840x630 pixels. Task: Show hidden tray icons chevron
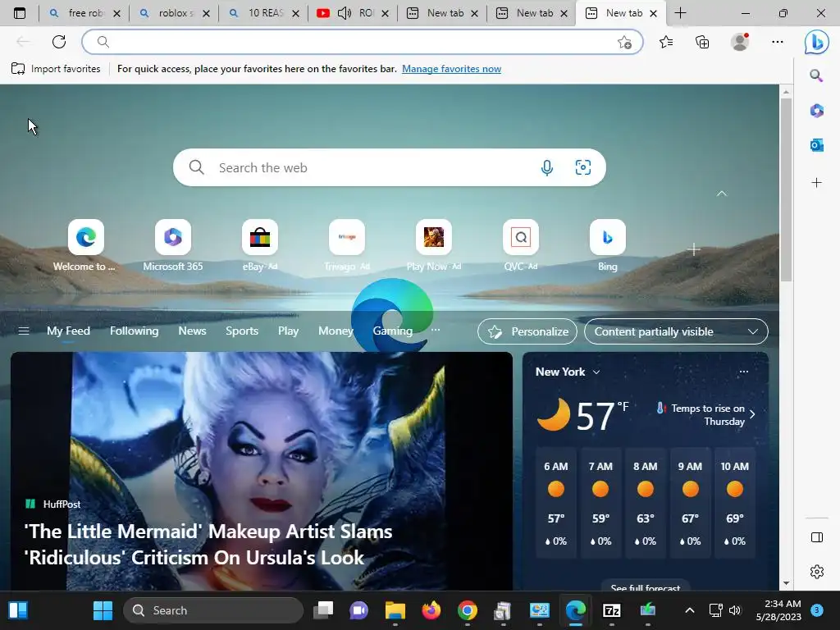(x=689, y=610)
